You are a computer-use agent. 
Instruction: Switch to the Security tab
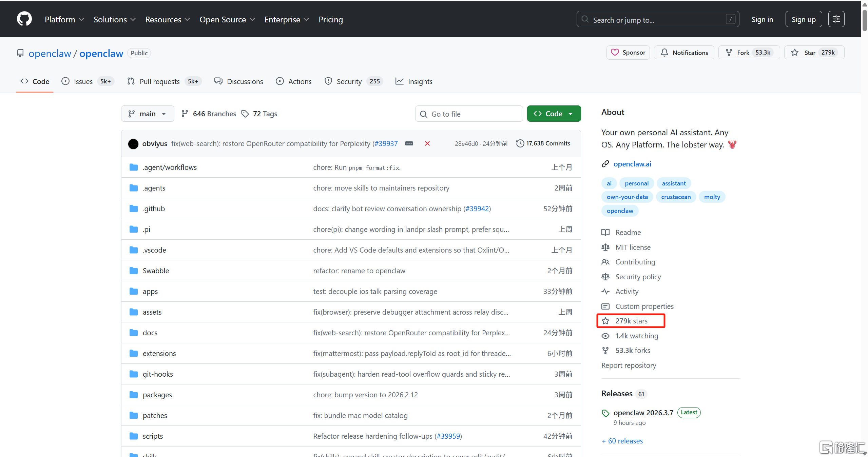[349, 81]
